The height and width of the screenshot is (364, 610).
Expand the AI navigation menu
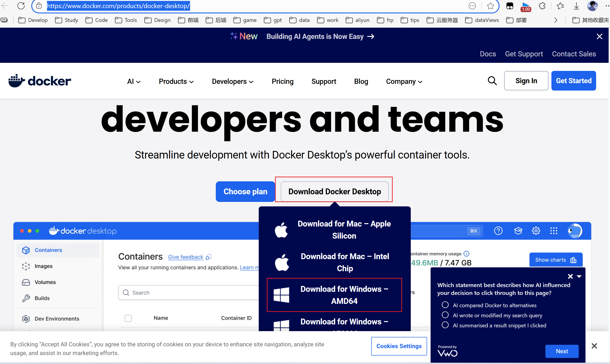coord(134,81)
